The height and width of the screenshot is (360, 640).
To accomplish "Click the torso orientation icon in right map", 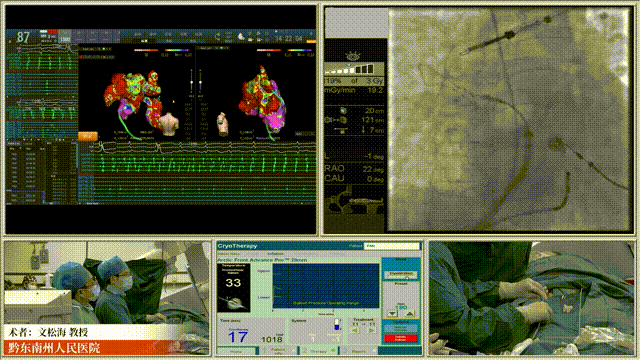I will point(223,124).
